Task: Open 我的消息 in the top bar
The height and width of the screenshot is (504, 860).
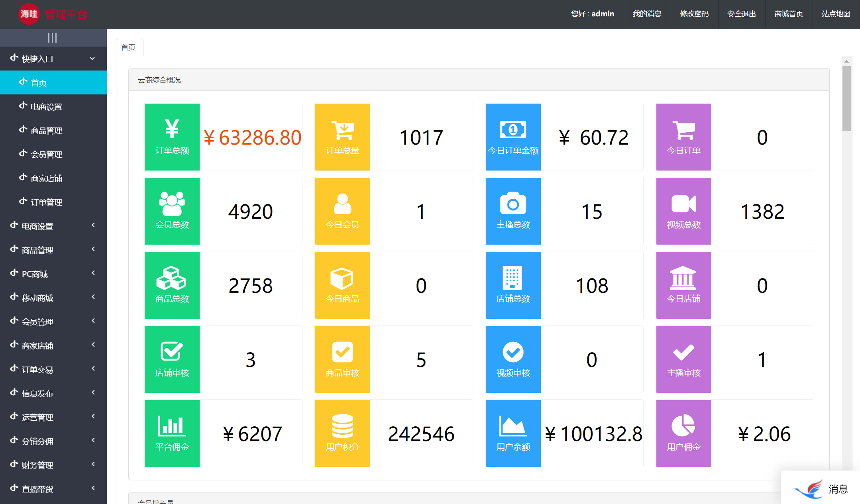Action: 647,14
